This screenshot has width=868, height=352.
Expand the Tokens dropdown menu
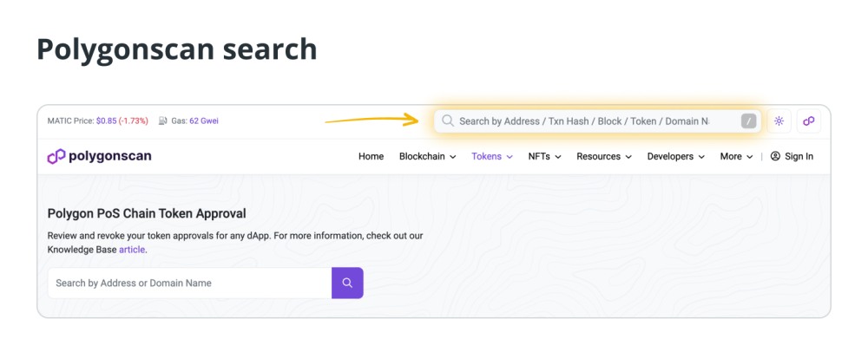pos(492,156)
